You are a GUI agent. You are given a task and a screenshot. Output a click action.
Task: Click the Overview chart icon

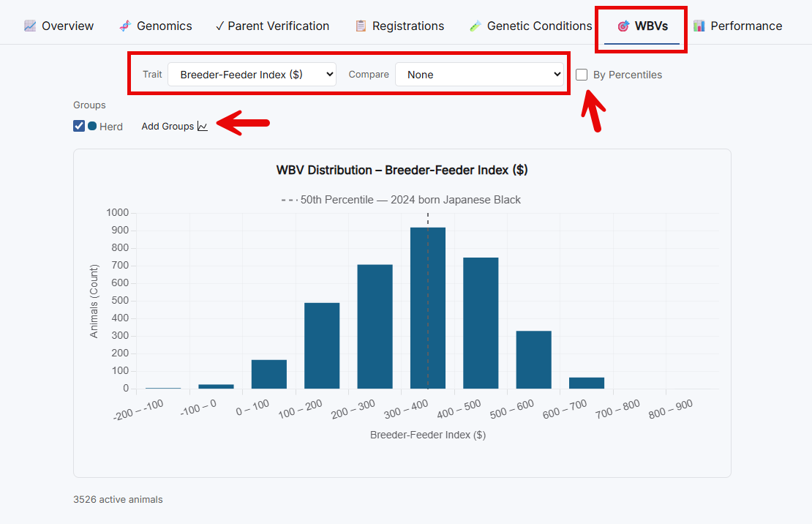30,26
